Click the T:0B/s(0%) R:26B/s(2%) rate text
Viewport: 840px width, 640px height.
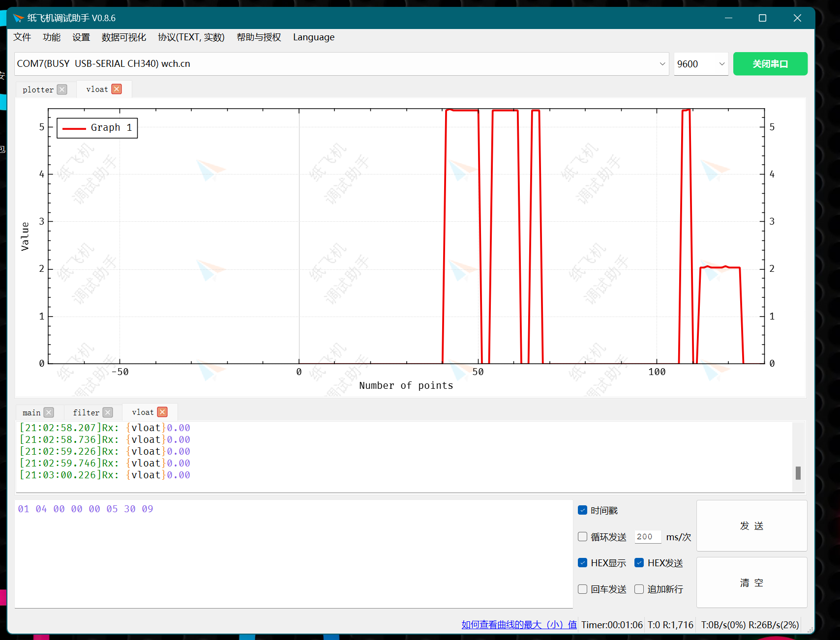coord(750,625)
